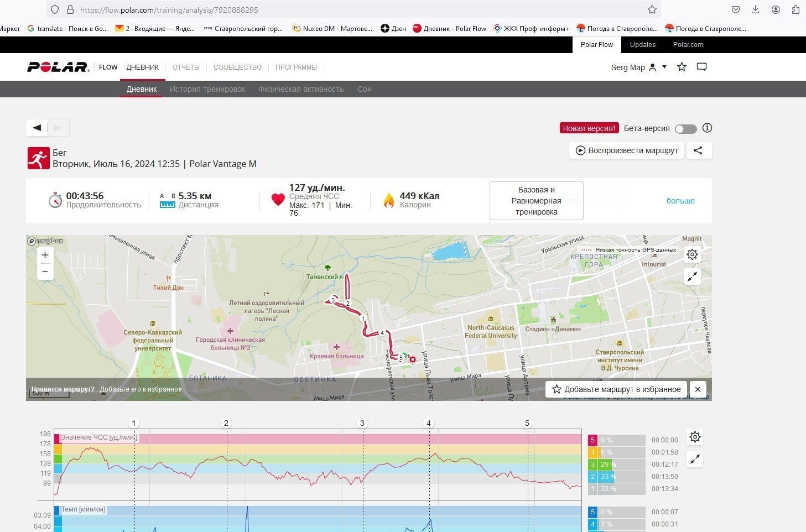Viewport: 806px width, 532px height.
Task: Bookmark this page with the star icon
Action: (652, 9)
